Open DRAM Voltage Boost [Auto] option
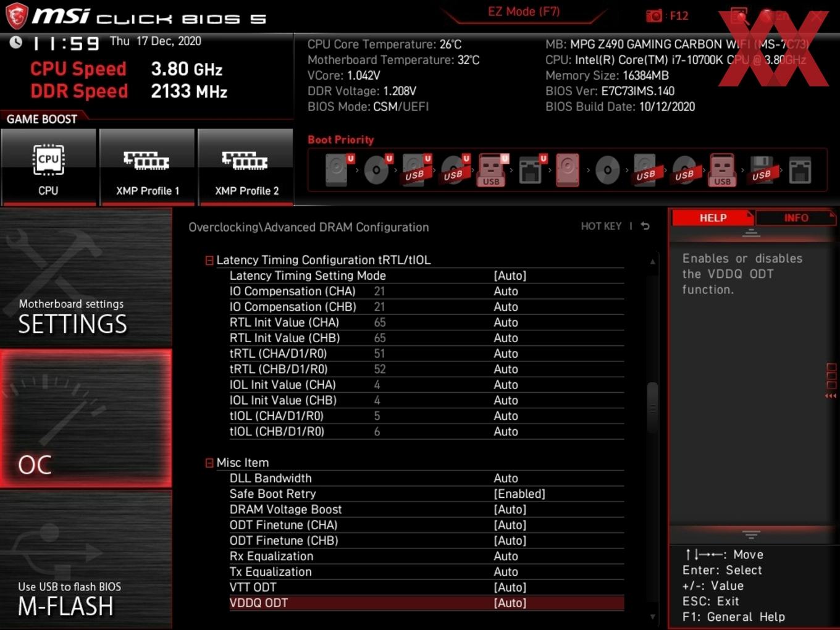 click(x=510, y=509)
